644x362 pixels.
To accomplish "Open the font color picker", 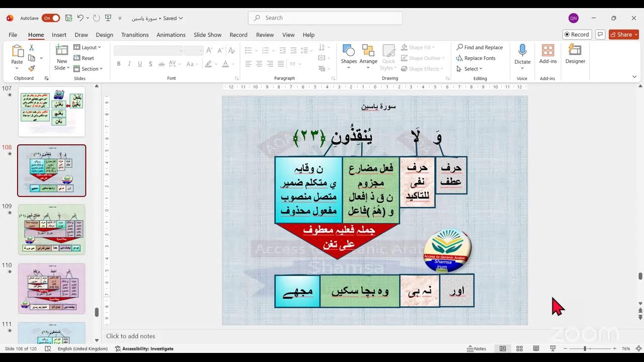I will 225,64.
